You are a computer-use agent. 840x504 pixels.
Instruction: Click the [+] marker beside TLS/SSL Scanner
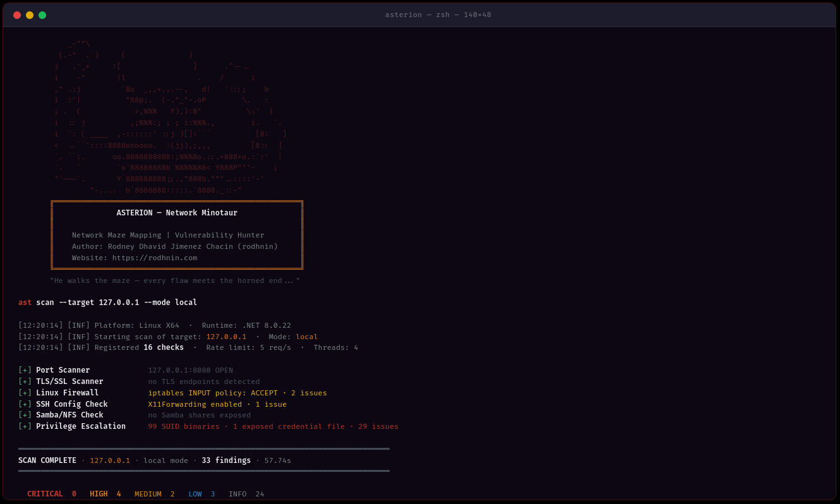25,381
